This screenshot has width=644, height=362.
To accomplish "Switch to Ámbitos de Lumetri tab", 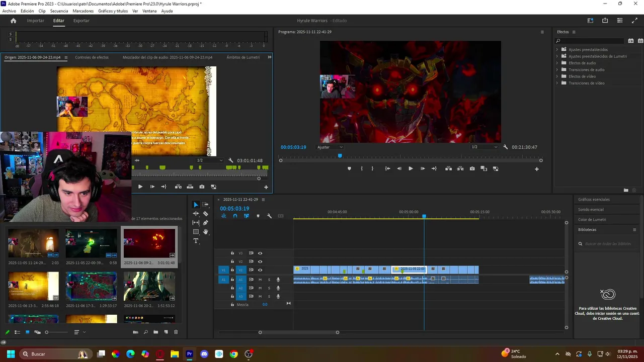I will (243, 57).
